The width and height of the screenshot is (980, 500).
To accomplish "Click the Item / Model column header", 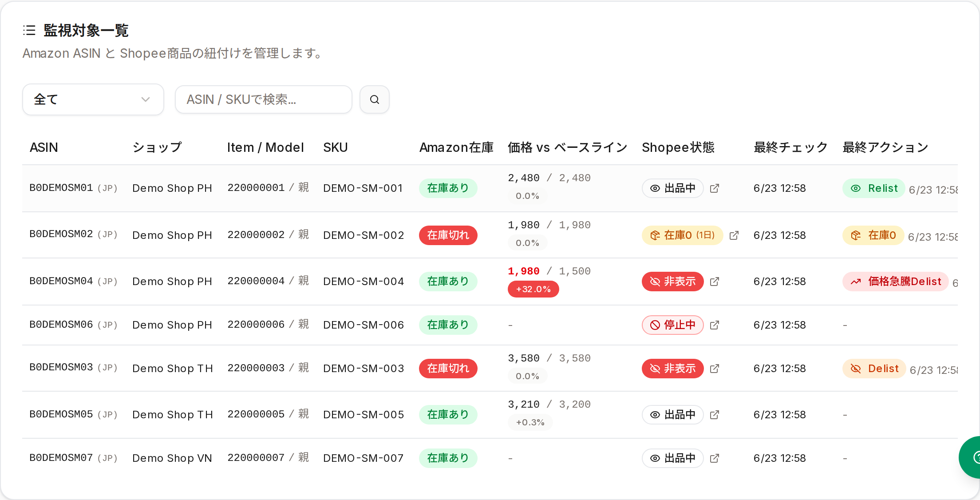I will (265, 147).
